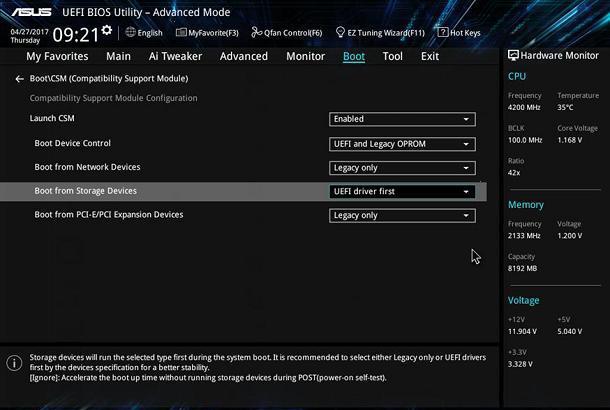Open the Ai Tweaker tab

(175, 56)
